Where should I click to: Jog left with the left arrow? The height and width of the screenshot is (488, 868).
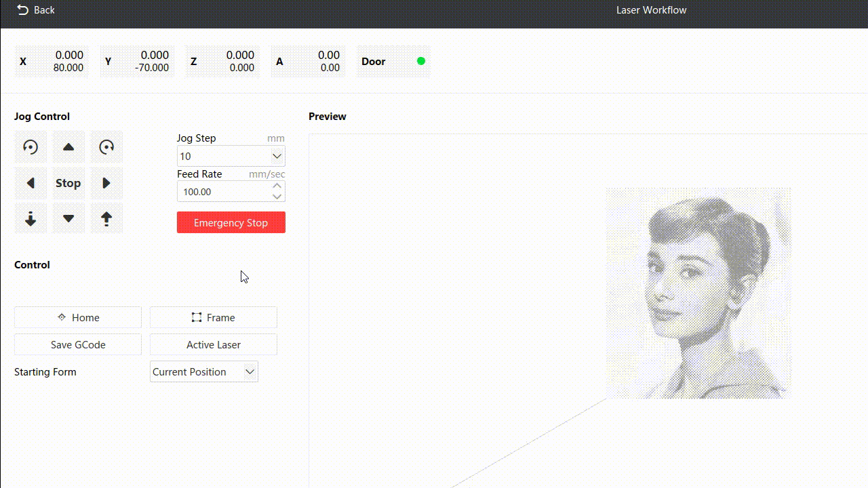[x=31, y=183]
